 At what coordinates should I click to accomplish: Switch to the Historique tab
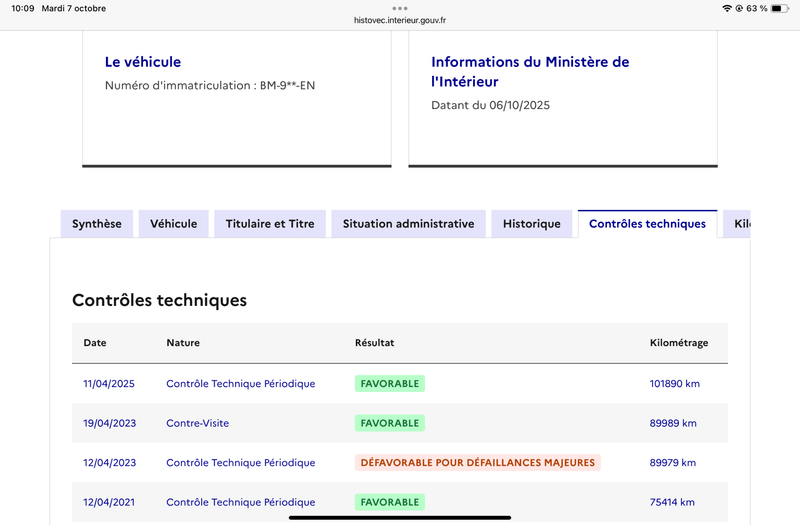tap(532, 224)
